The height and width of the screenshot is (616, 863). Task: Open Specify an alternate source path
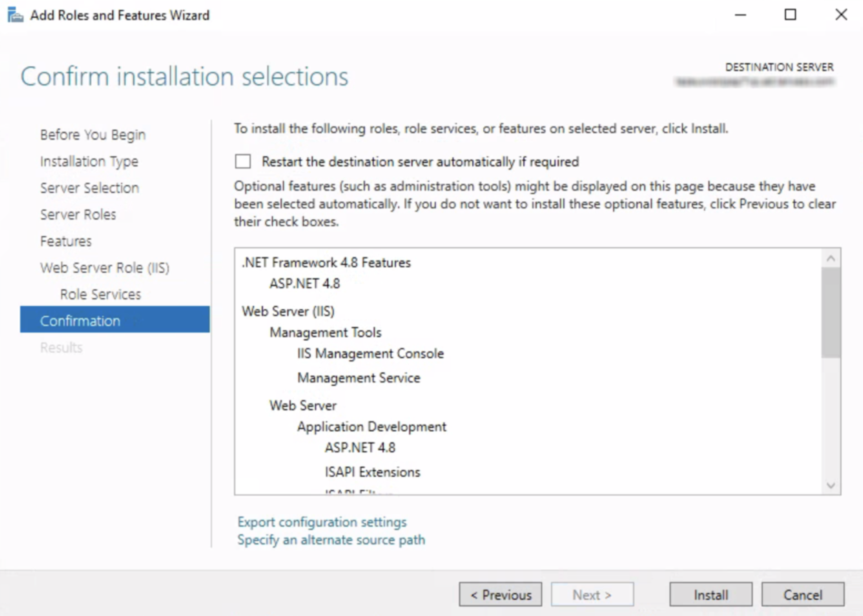[331, 540]
